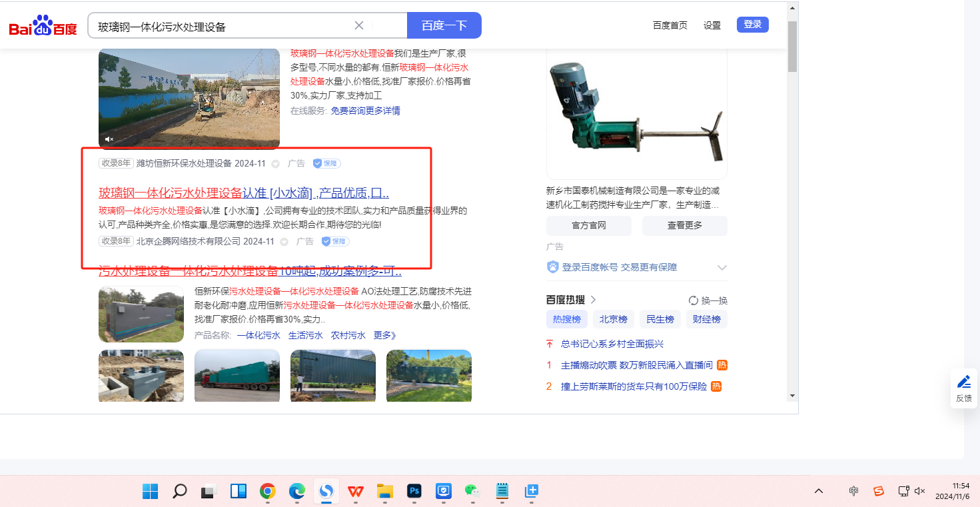Image resolution: width=980 pixels, height=507 pixels.
Task: Click the search input field
Action: coord(220,26)
